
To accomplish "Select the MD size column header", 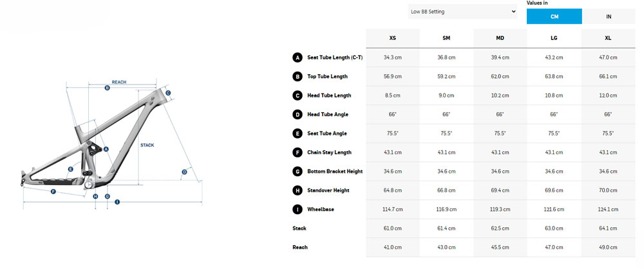I will [500, 38].
